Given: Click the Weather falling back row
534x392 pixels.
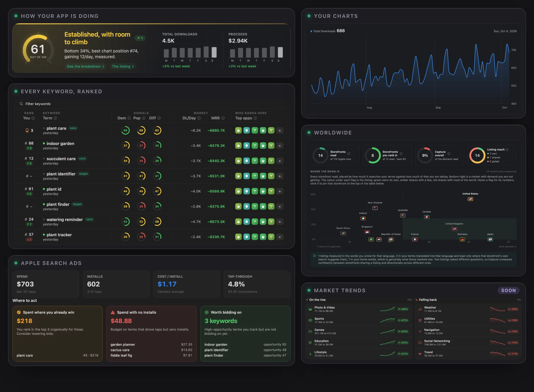Looking at the screenshot, I should tap(468, 309).
